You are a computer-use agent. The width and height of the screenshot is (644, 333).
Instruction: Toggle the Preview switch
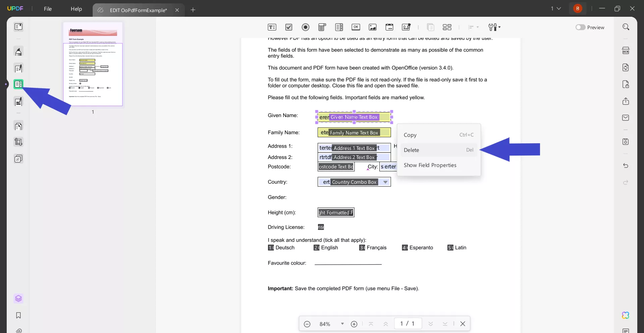click(580, 27)
